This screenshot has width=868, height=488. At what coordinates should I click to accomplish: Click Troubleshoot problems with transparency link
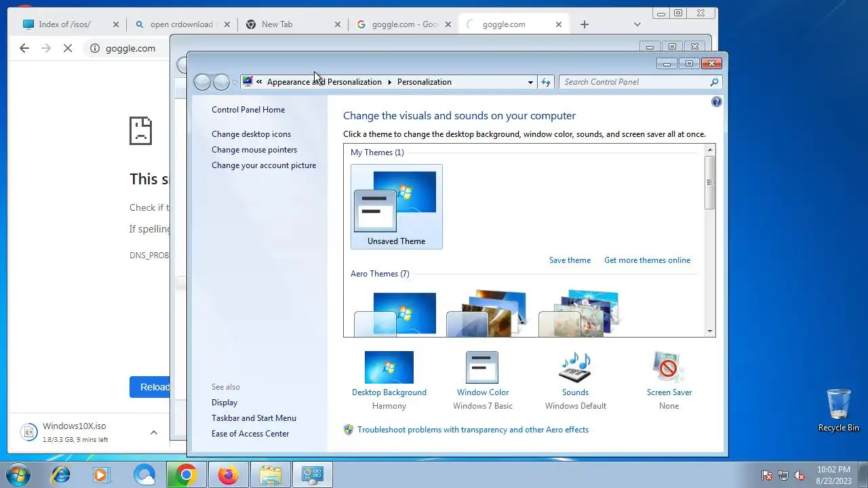pos(473,430)
